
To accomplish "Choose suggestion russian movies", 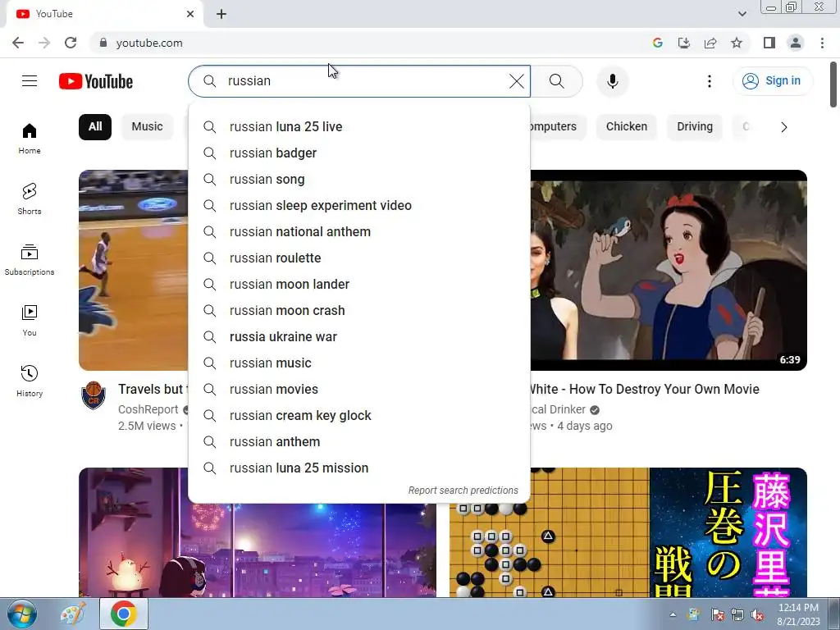I will (359, 390).
